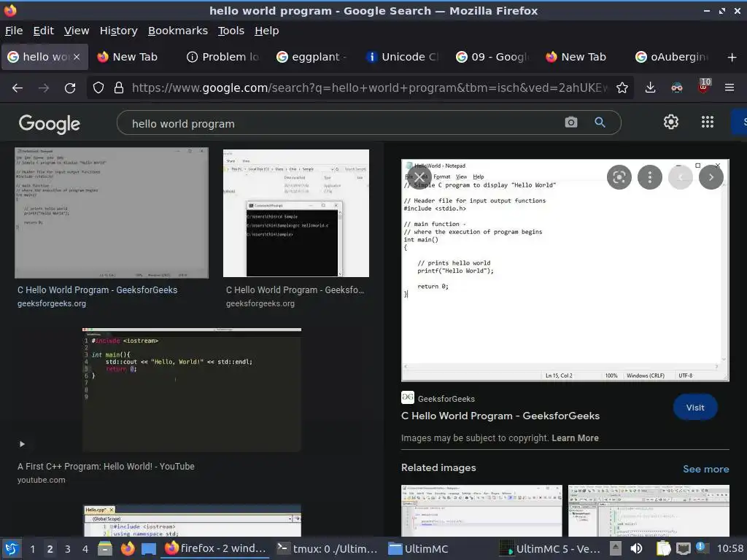Show next image in preview

pyautogui.click(x=711, y=177)
